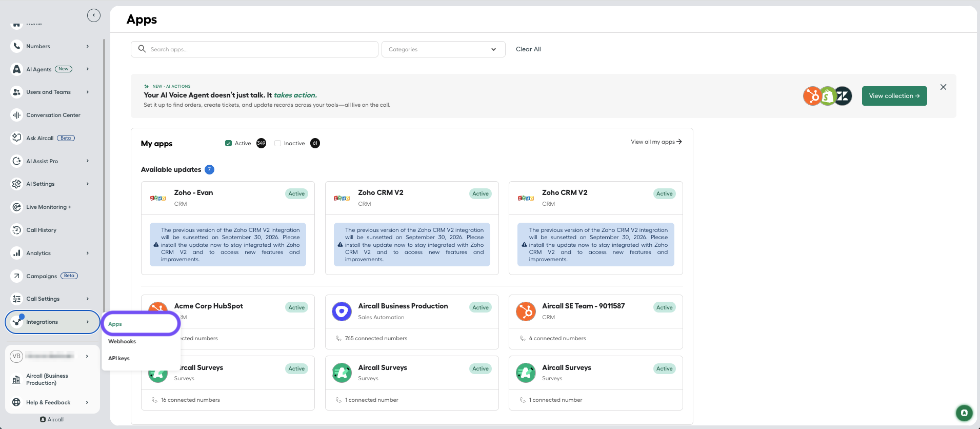Screen dimensions: 980x429
Task: Click the HubSpot logo on Aircall SE Team card
Action: point(526,311)
